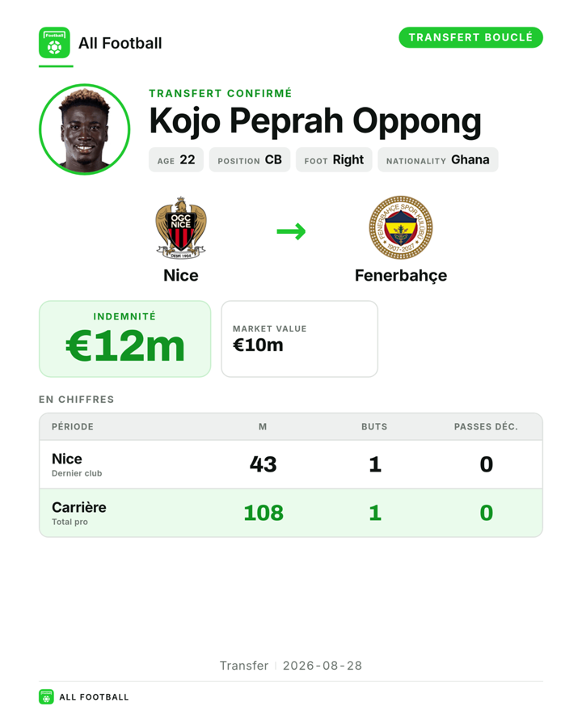Click the All Football app logo icon

tap(54, 43)
